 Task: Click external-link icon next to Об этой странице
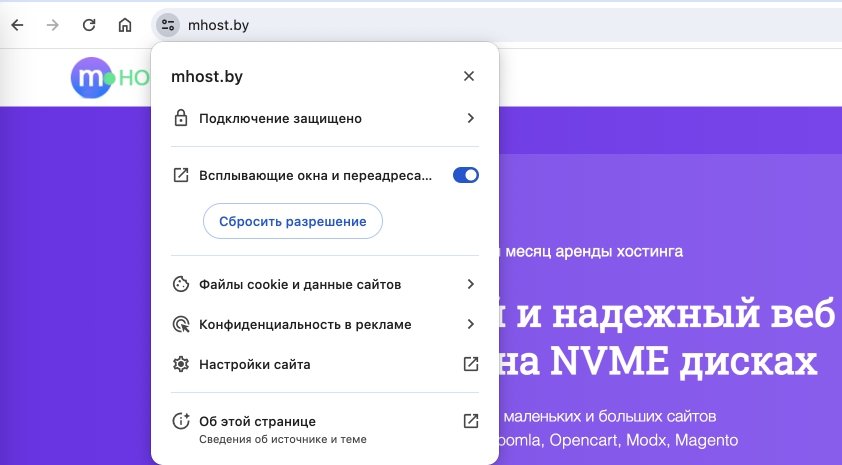[x=471, y=421]
